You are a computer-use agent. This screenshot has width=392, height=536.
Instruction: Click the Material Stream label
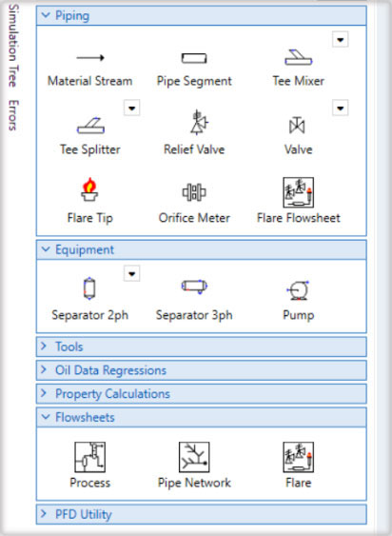[89, 81]
